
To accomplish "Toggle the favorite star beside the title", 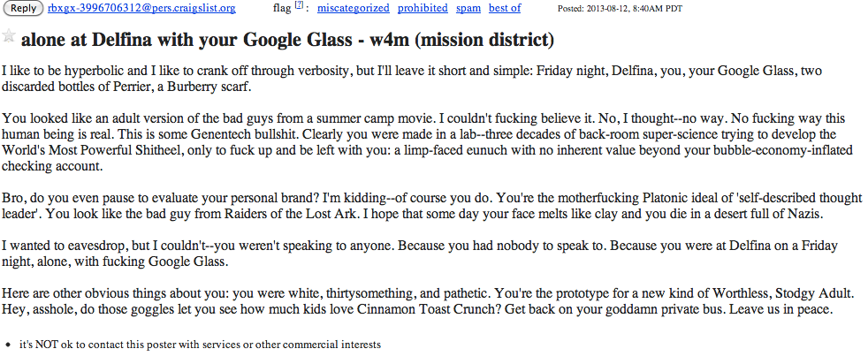I will [9, 36].
